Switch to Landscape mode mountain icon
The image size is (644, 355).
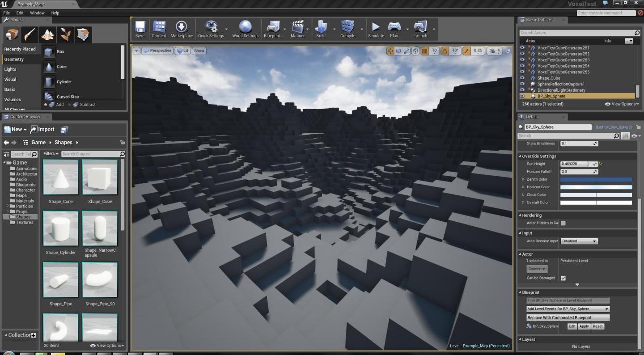pyautogui.click(x=48, y=34)
